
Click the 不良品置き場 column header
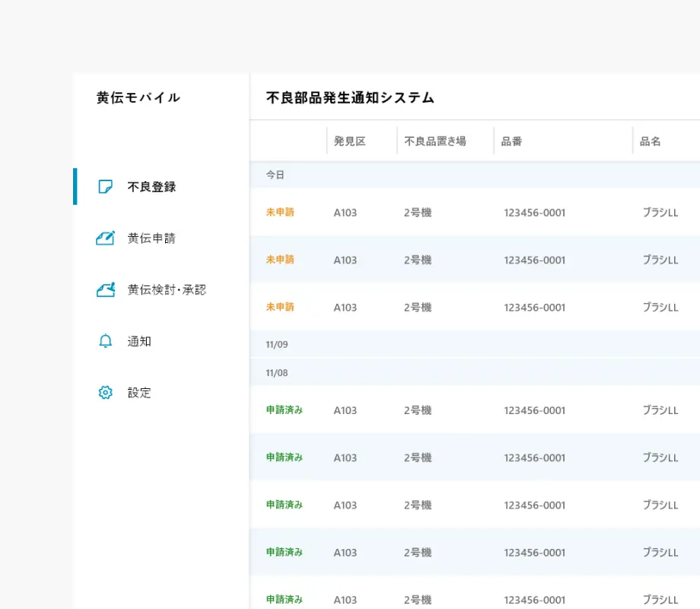click(x=435, y=142)
